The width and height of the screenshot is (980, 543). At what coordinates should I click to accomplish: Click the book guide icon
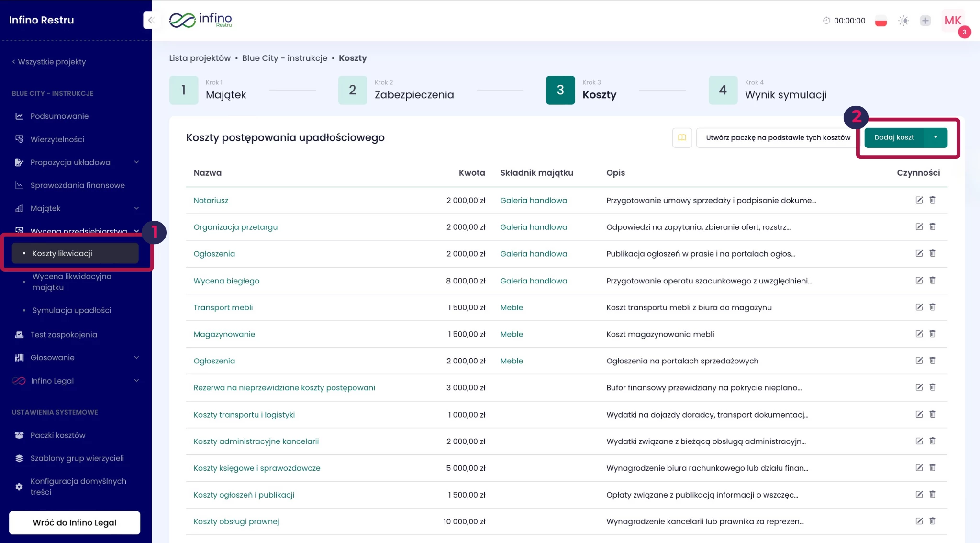(682, 138)
